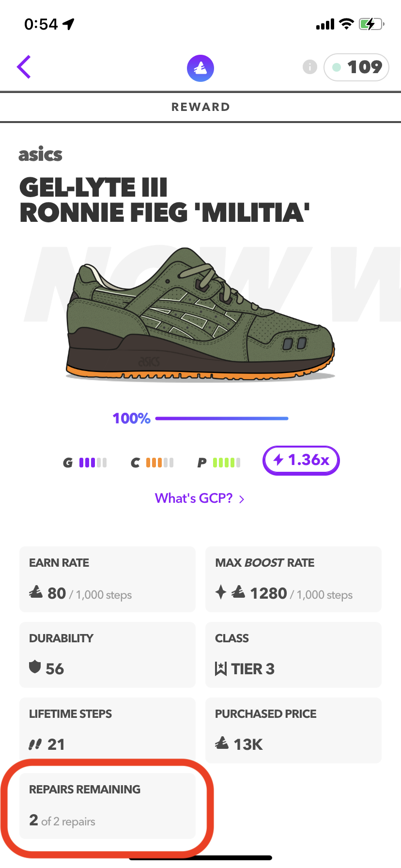401x868 pixels.
Task: Tap the 109 coin balance pill
Action: pyautogui.click(x=356, y=67)
